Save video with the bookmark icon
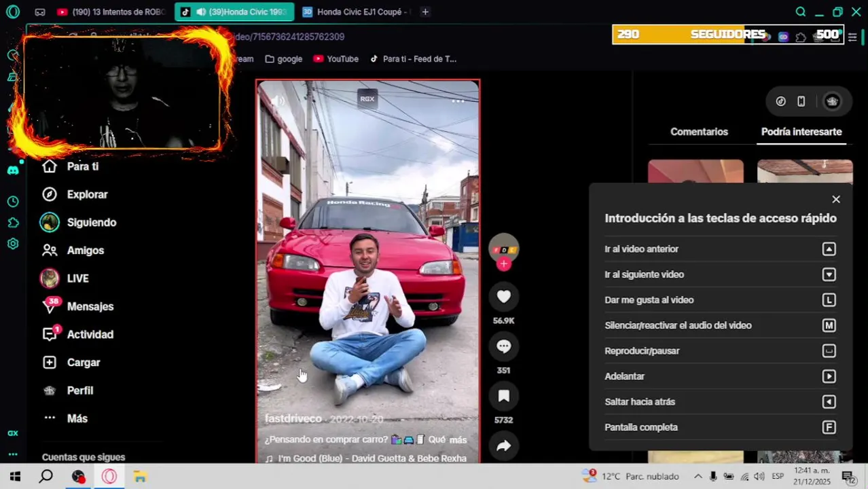This screenshot has height=489, width=868. click(x=503, y=396)
